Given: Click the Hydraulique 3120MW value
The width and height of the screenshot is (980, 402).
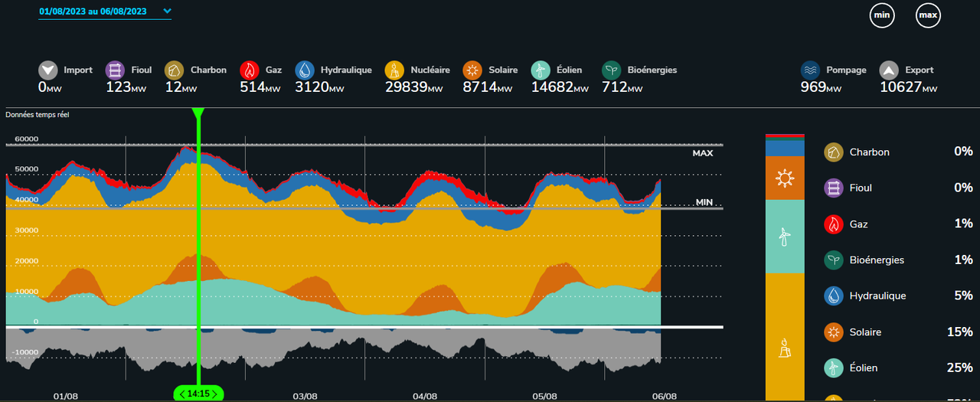Looking at the screenshot, I should click(x=320, y=87).
